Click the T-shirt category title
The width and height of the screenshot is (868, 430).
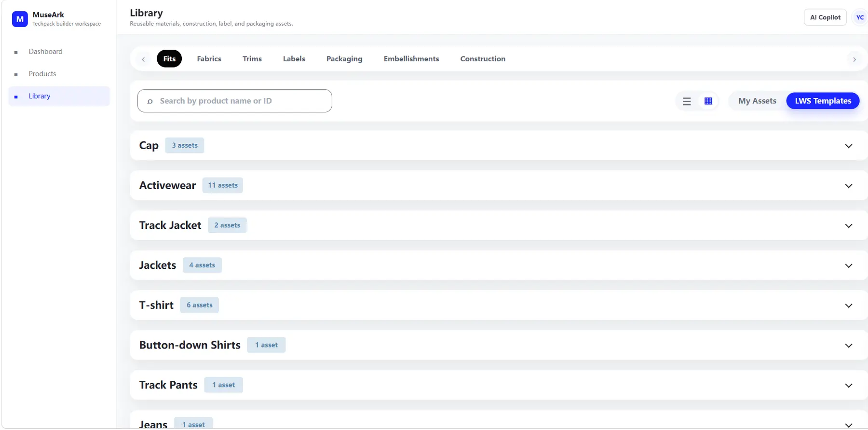[x=156, y=305]
